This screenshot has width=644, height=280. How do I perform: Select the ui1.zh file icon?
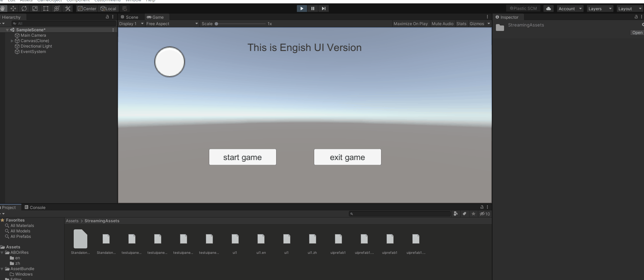[x=312, y=239]
